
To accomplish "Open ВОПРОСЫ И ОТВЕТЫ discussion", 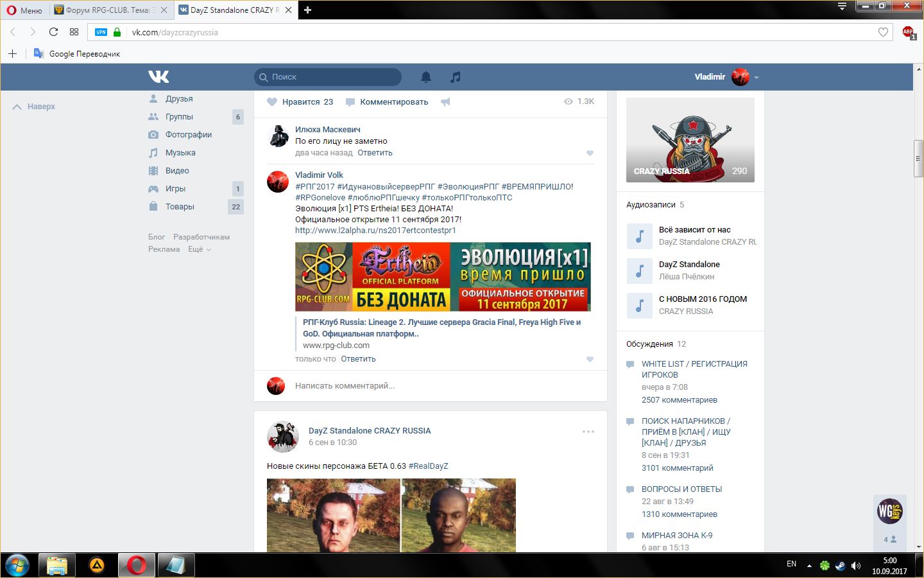I will 681,489.
